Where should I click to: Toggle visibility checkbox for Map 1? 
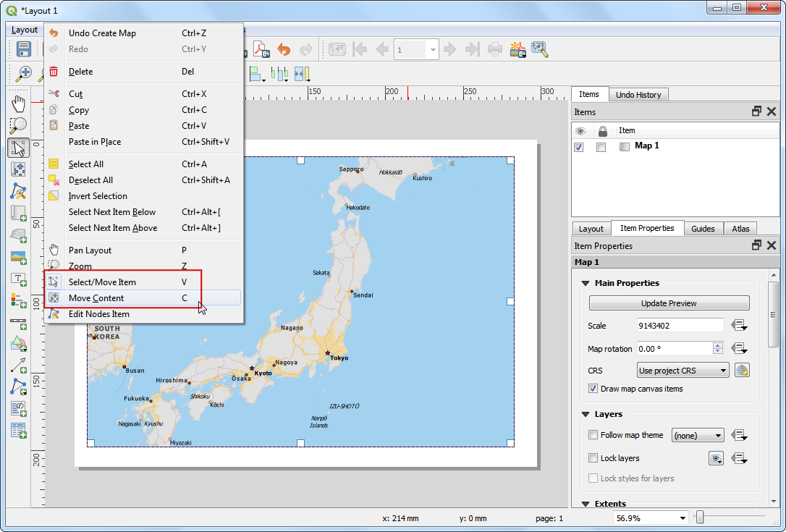tap(579, 147)
